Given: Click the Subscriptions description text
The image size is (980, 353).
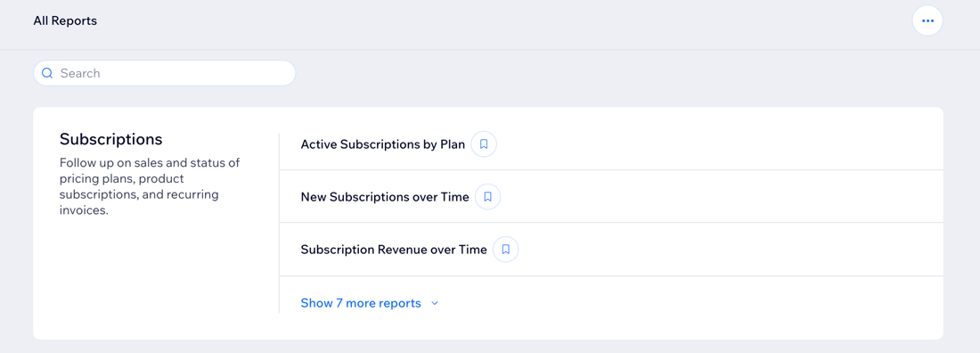Looking at the screenshot, I should point(150,186).
